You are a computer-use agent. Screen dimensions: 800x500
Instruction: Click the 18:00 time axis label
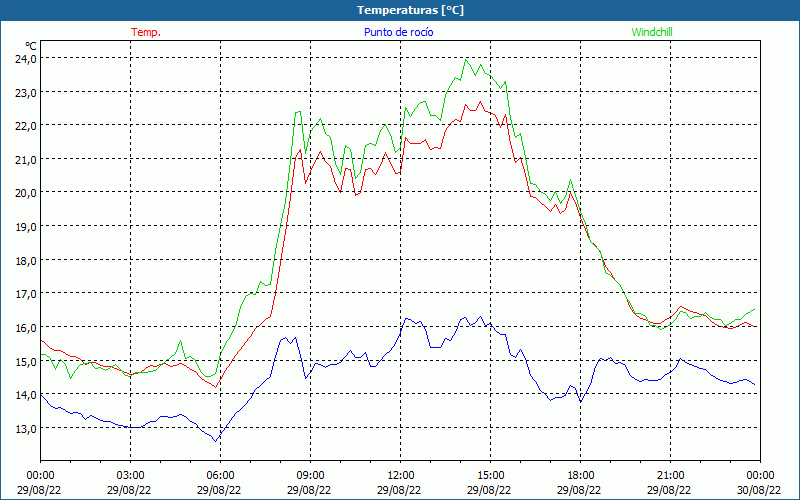pos(580,476)
